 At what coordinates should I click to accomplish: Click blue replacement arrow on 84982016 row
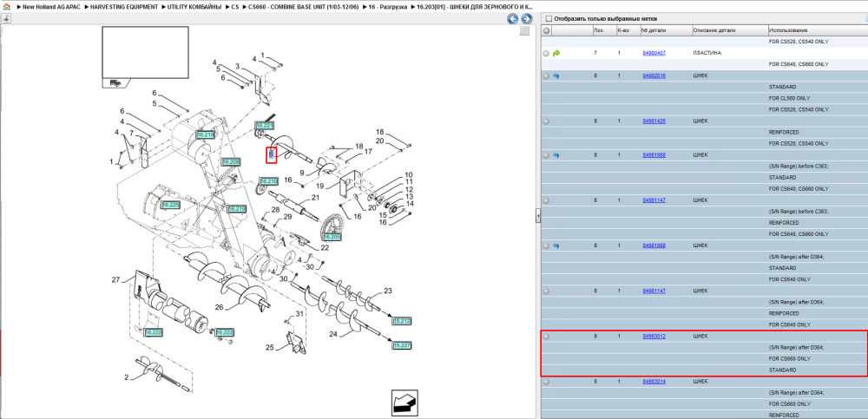pos(556,75)
